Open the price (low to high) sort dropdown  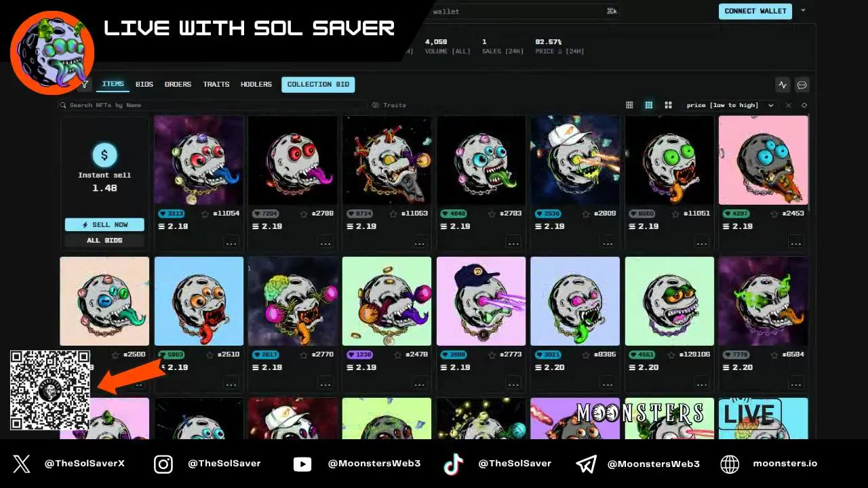(x=729, y=105)
